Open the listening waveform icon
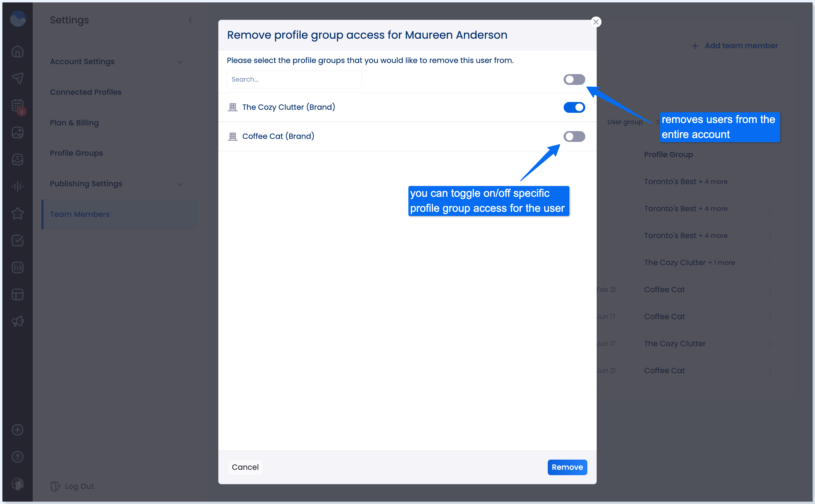Screen dimensions: 815x504 pos(18,186)
